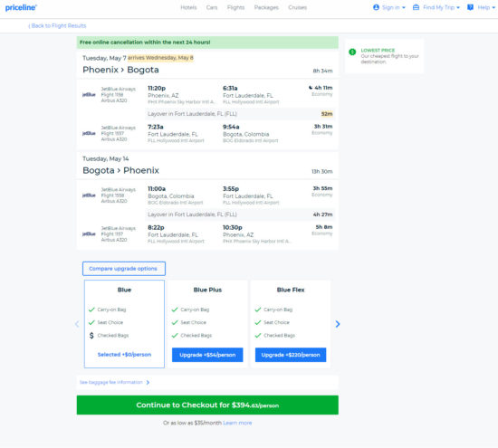This screenshot has width=498, height=448.
Task: Click Seat Choice checkmark in Blue Flex card
Action: 258,322
